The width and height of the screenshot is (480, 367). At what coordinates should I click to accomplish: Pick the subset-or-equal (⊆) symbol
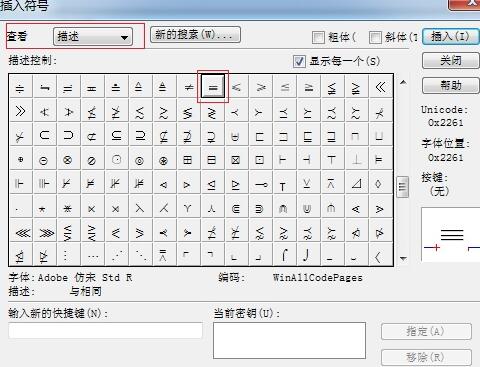(x=117, y=135)
